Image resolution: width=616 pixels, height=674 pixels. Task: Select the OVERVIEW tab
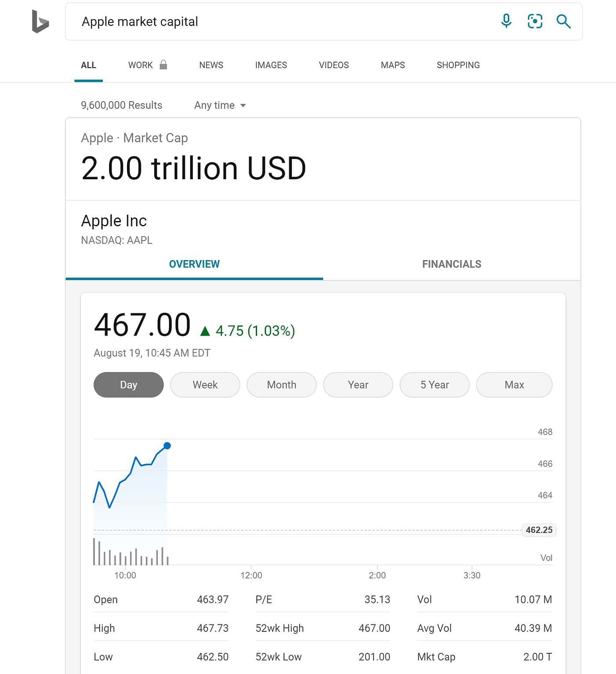pos(194,264)
